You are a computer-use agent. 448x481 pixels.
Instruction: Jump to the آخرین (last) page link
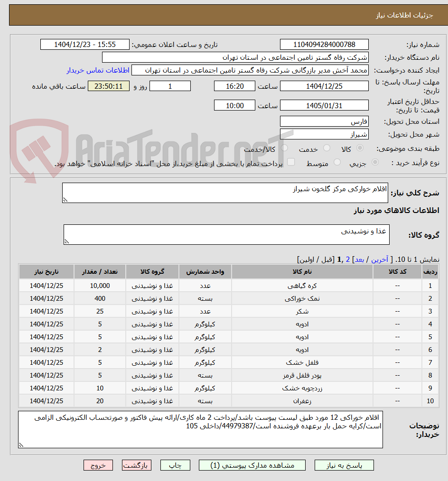tap(380, 259)
